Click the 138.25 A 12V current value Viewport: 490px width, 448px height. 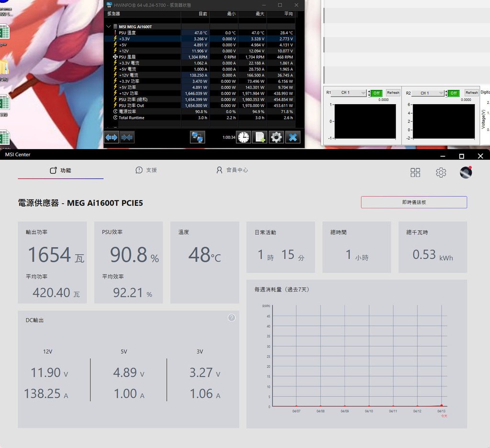coord(46,393)
